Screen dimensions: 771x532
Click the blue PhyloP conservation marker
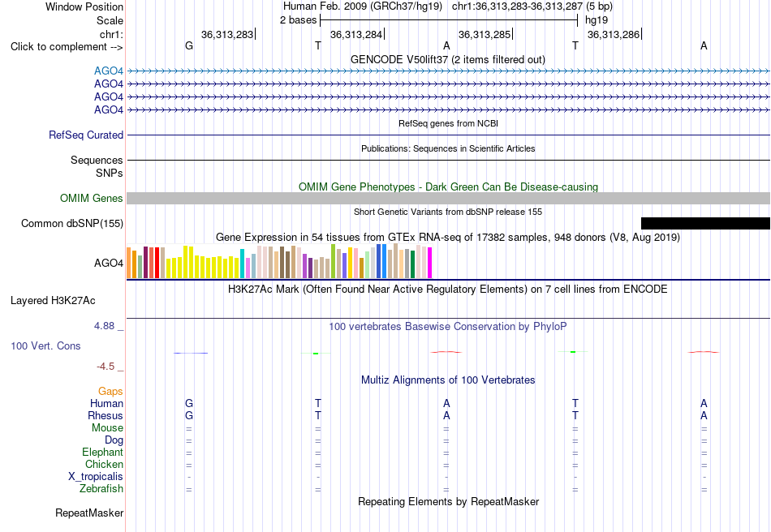click(x=191, y=353)
